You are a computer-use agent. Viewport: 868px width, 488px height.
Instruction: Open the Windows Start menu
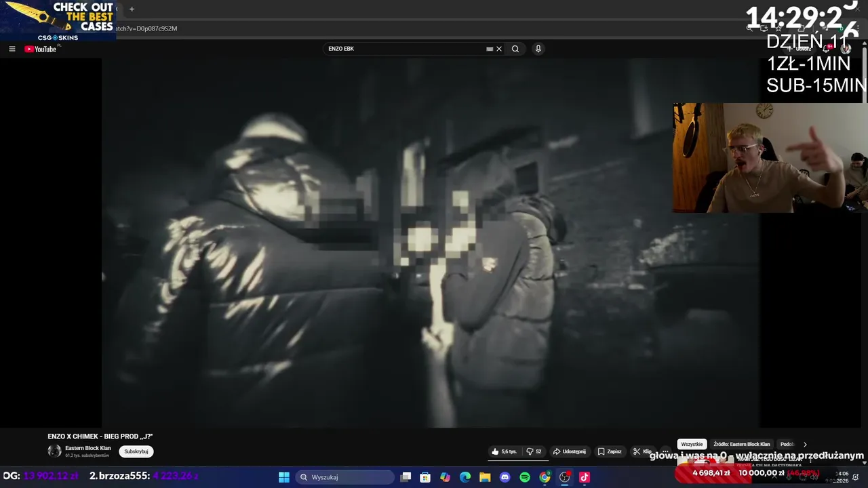(284, 477)
